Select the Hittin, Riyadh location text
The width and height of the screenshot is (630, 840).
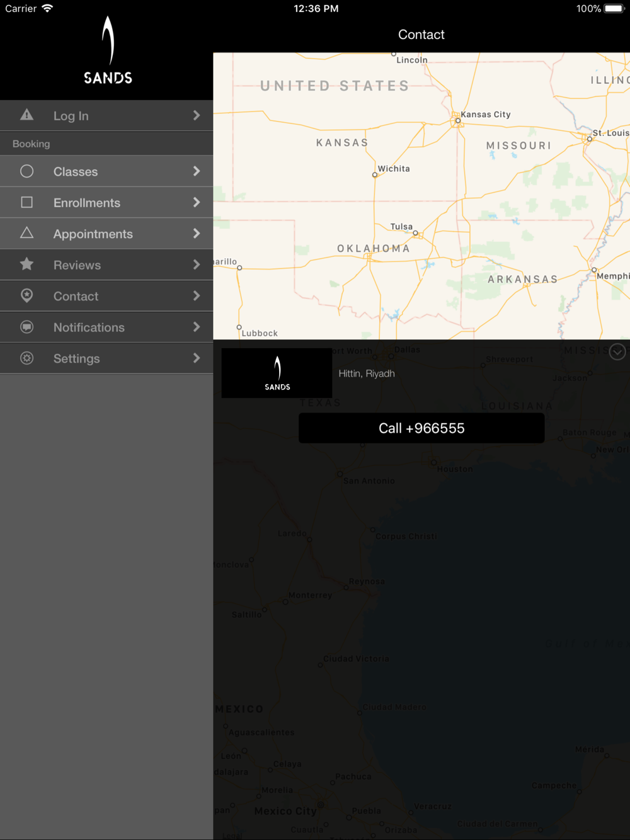pyautogui.click(x=367, y=373)
